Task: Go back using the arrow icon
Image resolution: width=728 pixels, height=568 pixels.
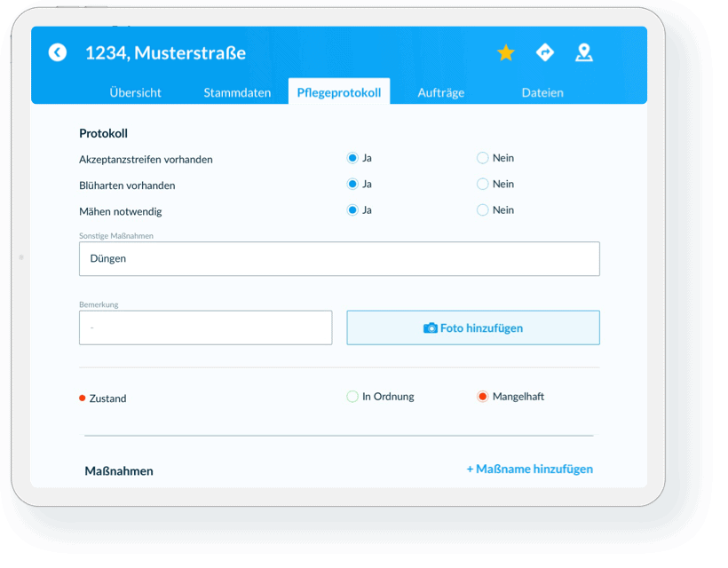Action: click(58, 52)
